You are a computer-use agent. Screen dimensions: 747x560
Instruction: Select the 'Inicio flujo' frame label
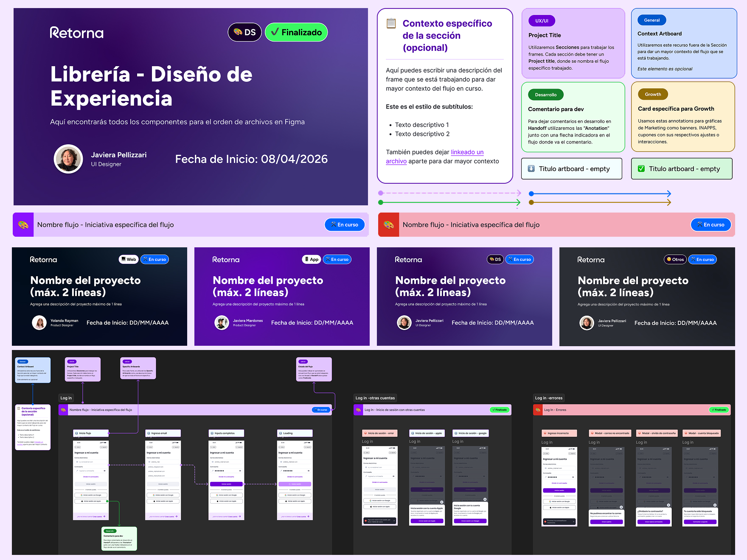[91, 433]
